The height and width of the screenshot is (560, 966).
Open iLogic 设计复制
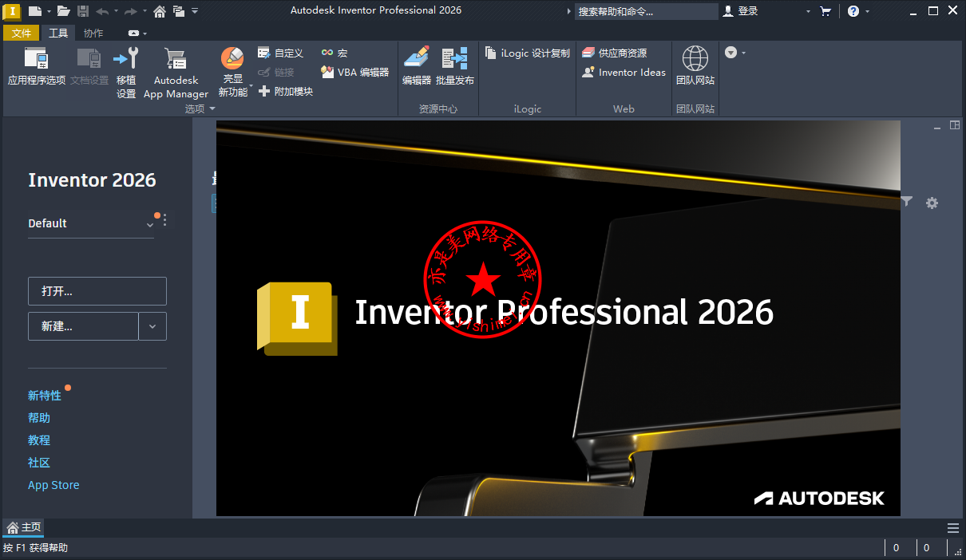(x=528, y=53)
